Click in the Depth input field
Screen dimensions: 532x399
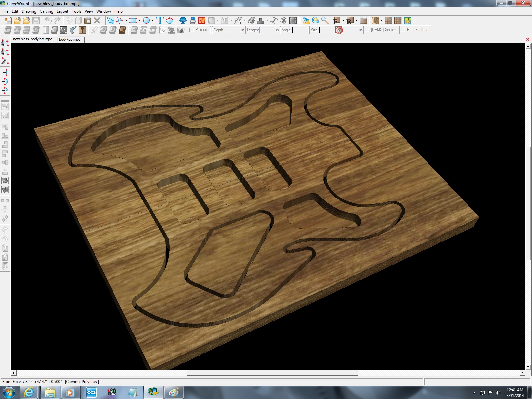[233, 30]
